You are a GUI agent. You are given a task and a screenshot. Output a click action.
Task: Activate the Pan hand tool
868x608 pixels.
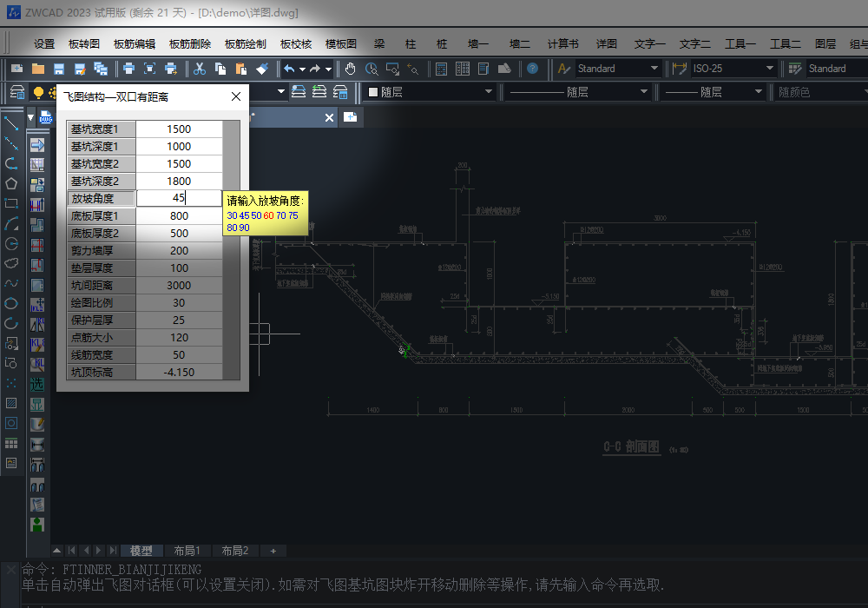tap(351, 69)
